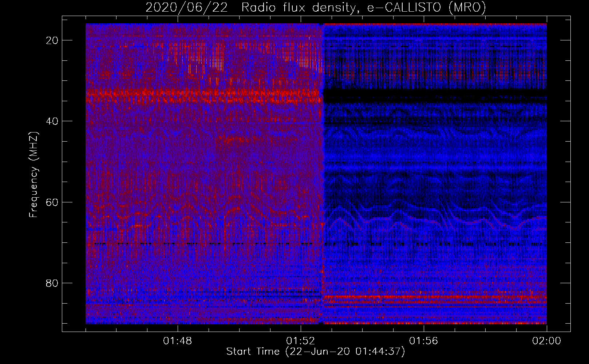The width and height of the screenshot is (589, 364).
Task: Click the 60 frequency tick label
Action: pyautogui.click(x=52, y=202)
